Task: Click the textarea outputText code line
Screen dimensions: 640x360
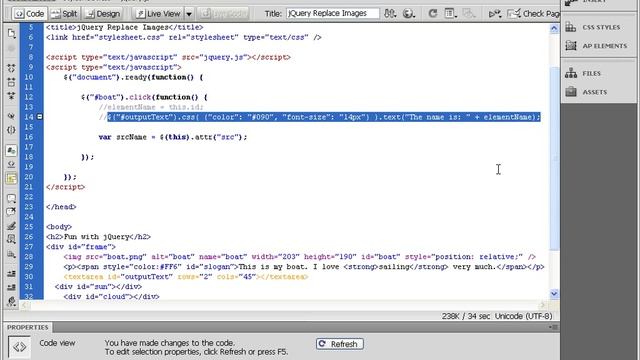Action: click(x=186, y=276)
